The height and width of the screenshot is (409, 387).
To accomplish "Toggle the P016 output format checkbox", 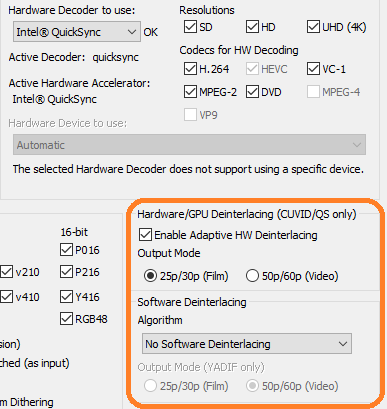I will click(x=66, y=250).
